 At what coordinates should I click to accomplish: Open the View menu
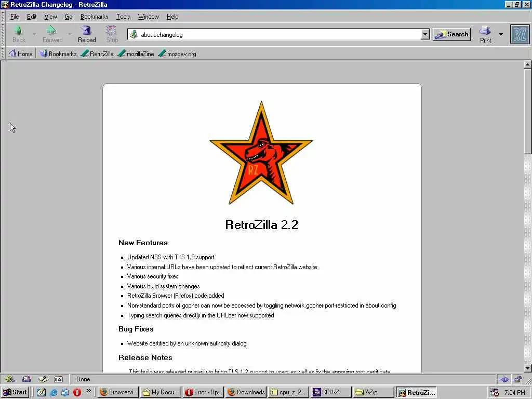point(50,17)
